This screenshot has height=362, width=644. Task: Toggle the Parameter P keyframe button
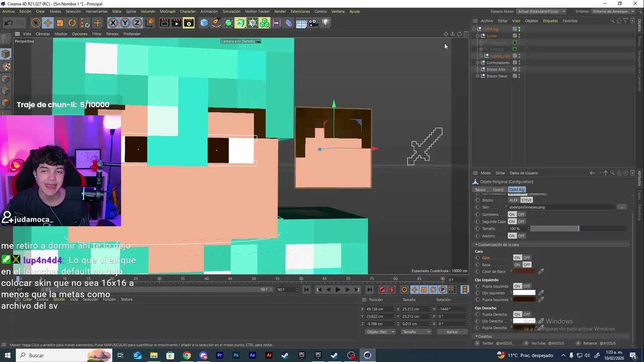[443, 290]
